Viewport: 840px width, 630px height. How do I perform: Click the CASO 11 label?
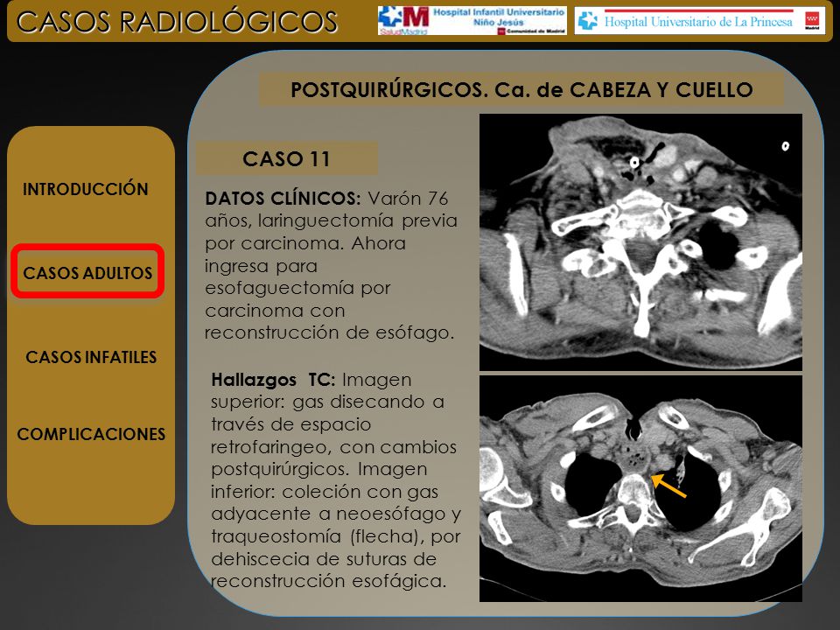(287, 158)
